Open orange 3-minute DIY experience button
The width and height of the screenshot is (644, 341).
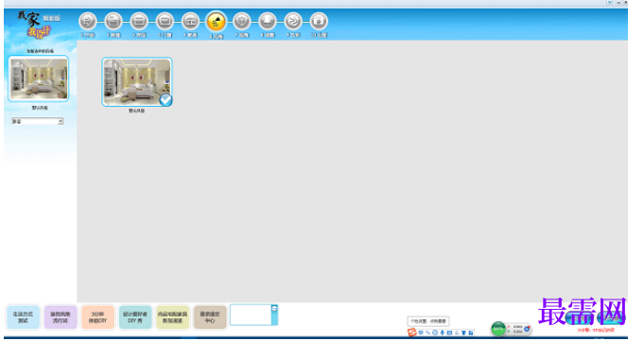(97, 317)
